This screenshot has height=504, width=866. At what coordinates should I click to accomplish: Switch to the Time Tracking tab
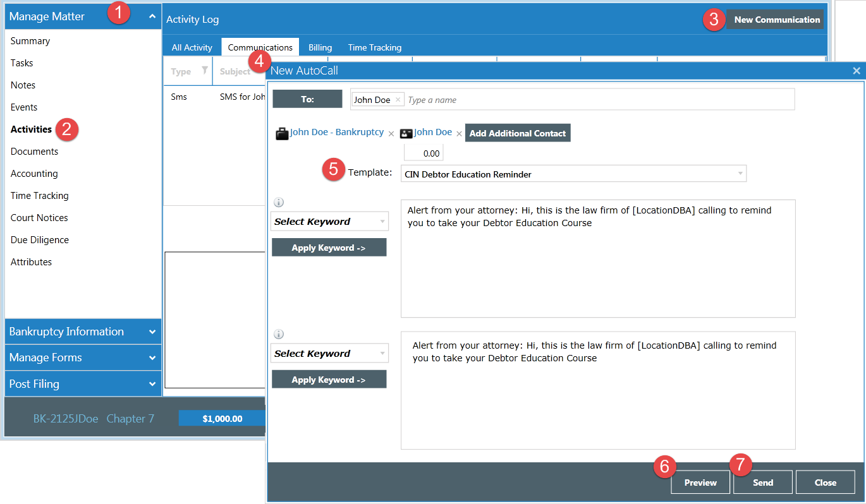(374, 47)
